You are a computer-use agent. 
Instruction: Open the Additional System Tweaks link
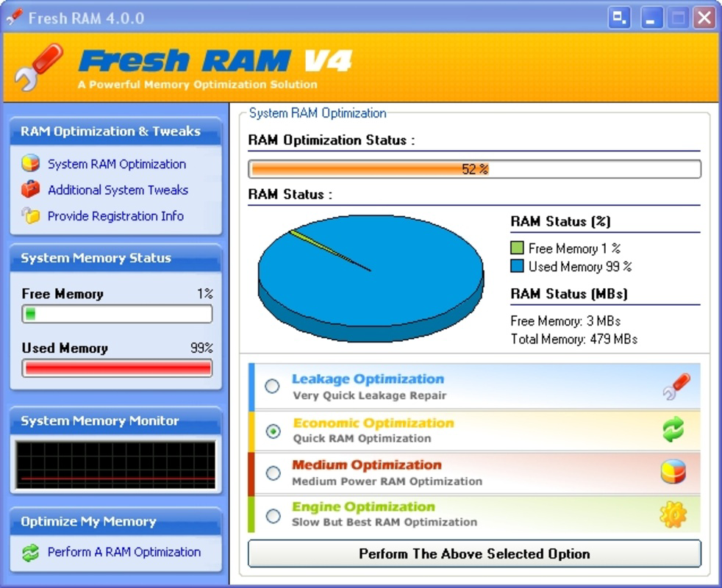pos(118,190)
